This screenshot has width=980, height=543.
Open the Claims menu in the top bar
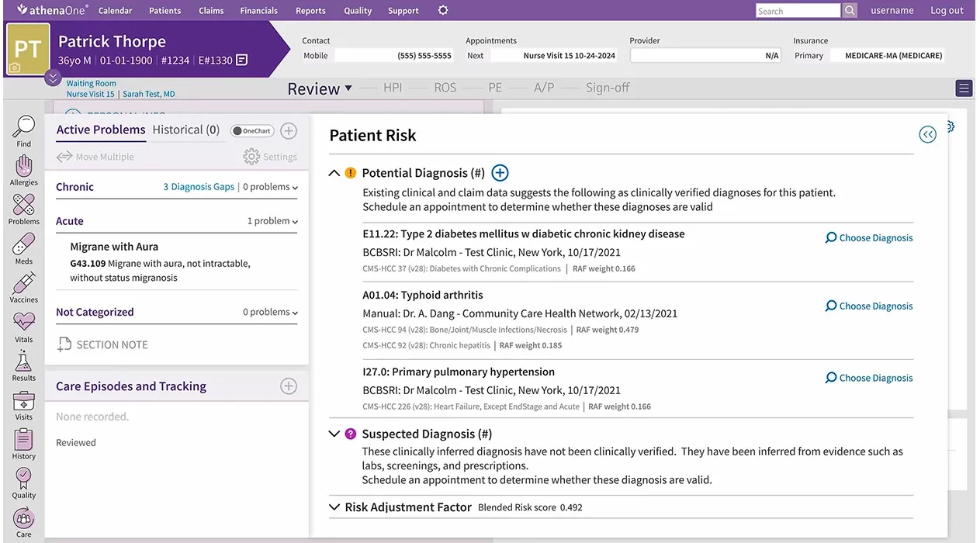click(x=210, y=10)
